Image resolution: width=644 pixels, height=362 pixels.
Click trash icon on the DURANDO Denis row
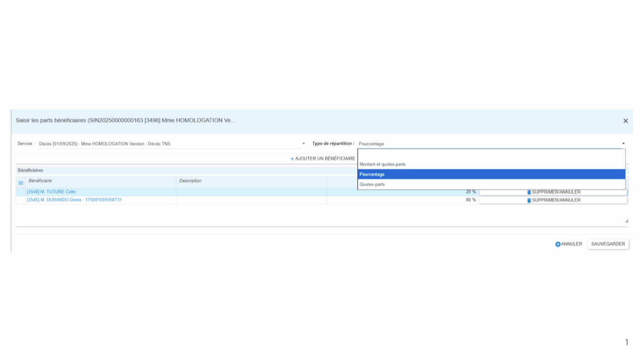[529, 201]
